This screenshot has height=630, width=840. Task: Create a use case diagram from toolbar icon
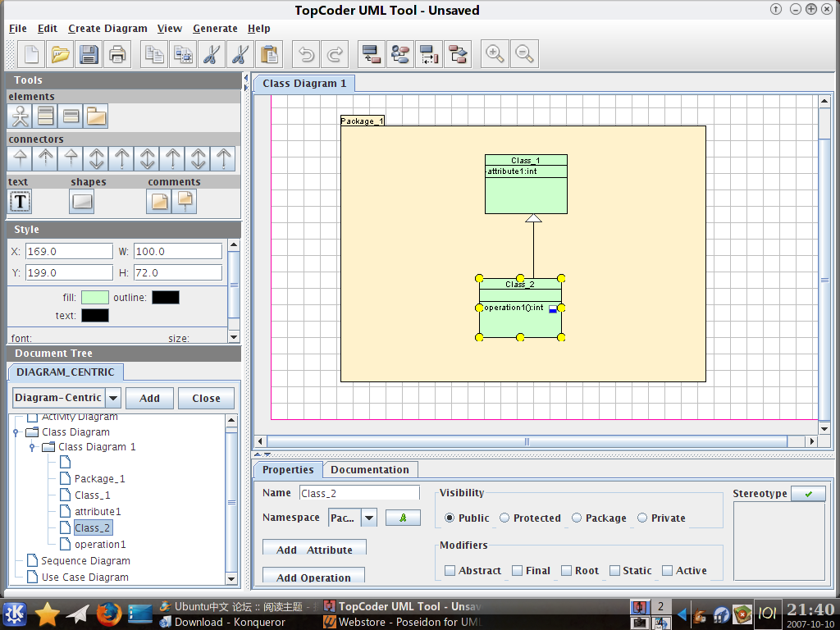pyautogui.click(x=400, y=54)
